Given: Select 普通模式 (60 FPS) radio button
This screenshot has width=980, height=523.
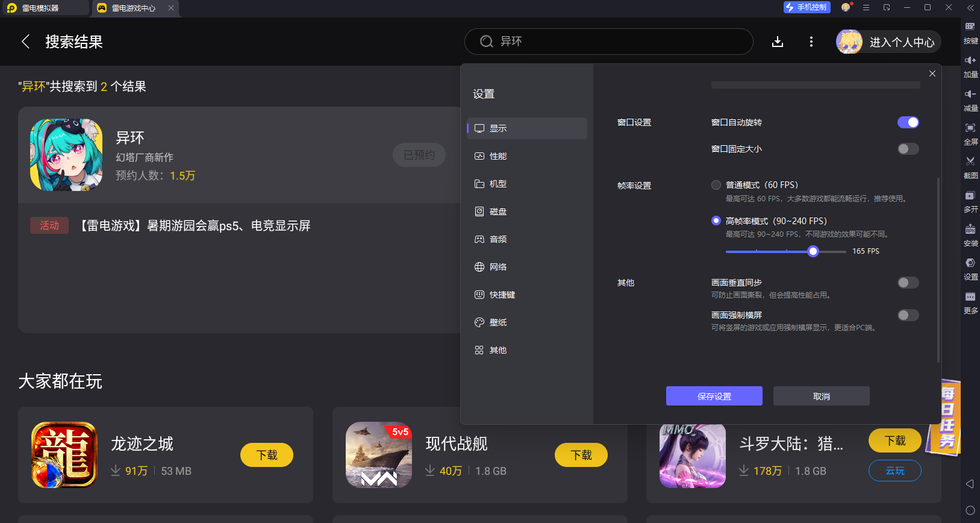Looking at the screenshot, I should point(716,185).
